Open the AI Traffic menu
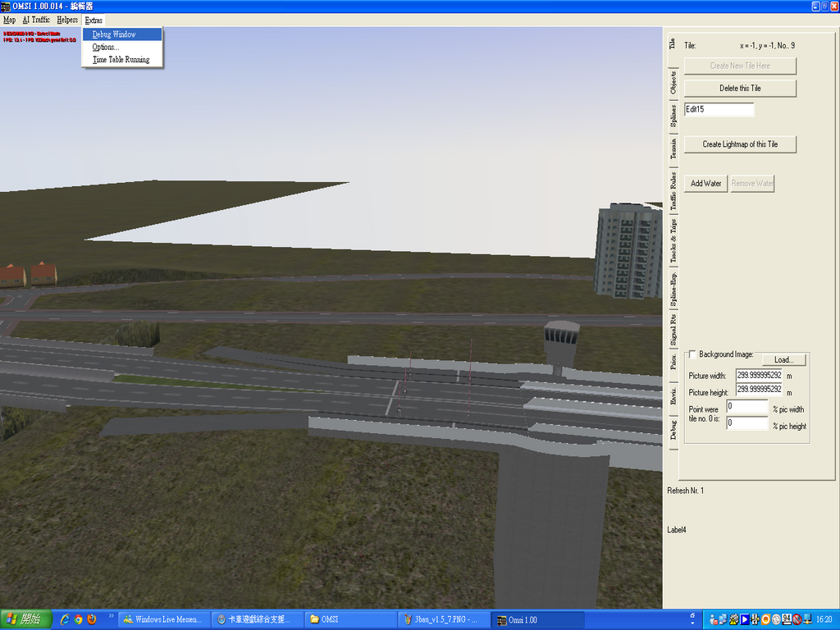 click(x=36, y=20)
